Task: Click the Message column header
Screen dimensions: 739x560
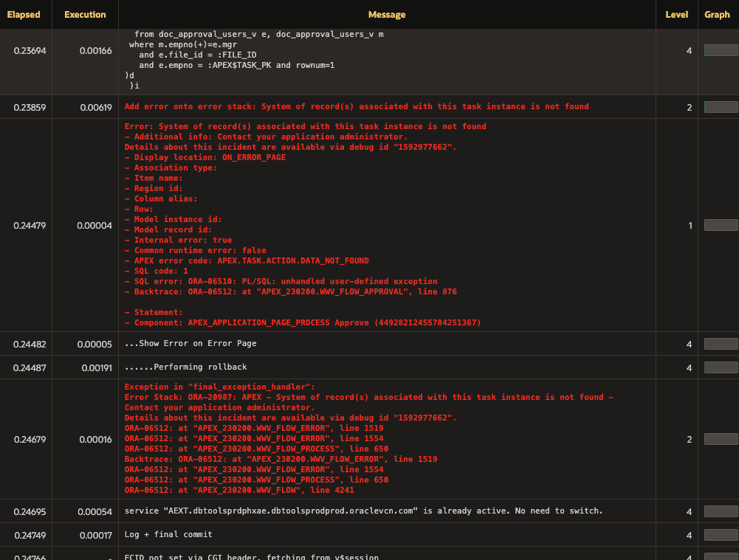Action: (386, 15)
